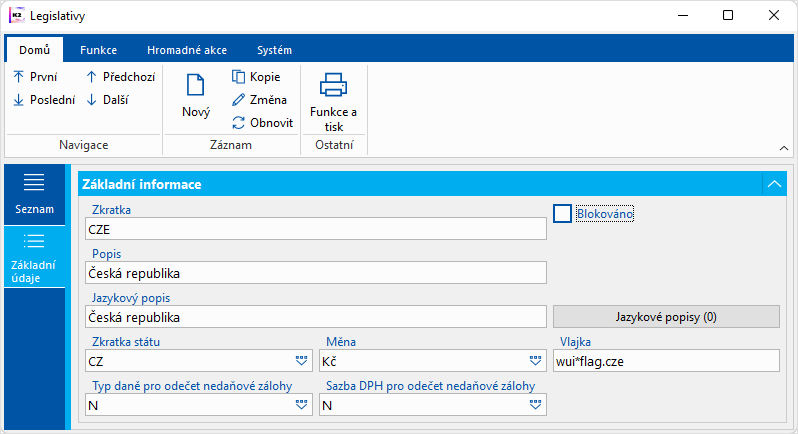798x434 pixels.
Task: Click the Jazykový popis input field
Action: coord(316,317)
